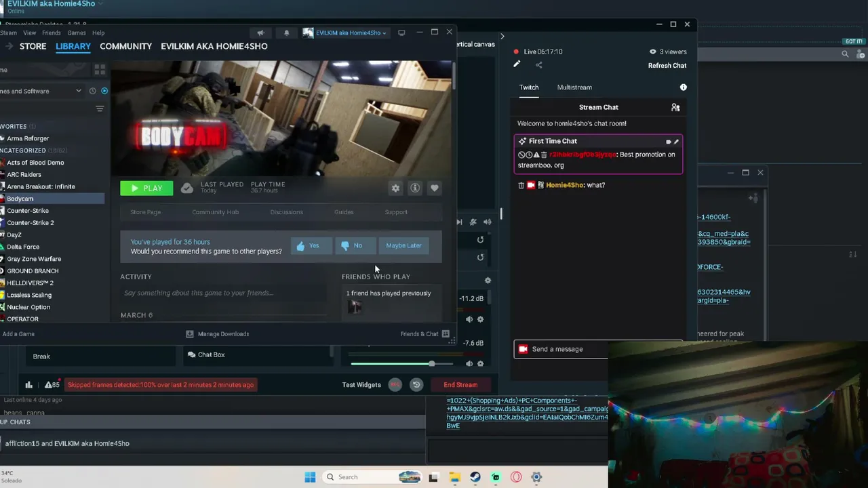The image size is (868, 488).
Task: Sort library by recent activity clock icon
Action: [x=92, y=91]
